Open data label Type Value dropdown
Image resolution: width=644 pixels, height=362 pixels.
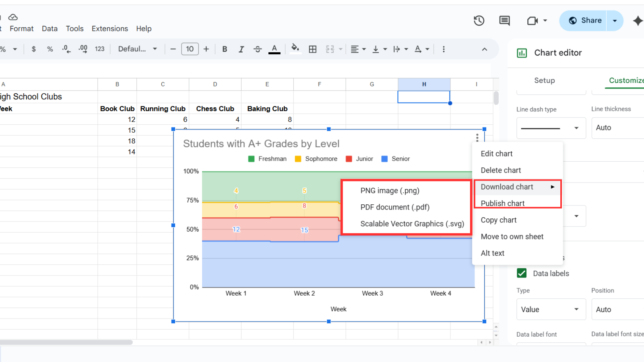point(551,309)
